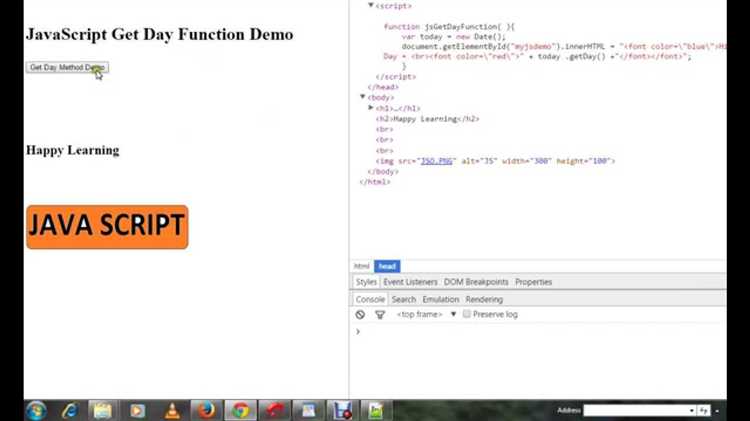Viewport: 750px width, 421px height.
Task: Select the head breadcrumb item
Action: (387, 266)
